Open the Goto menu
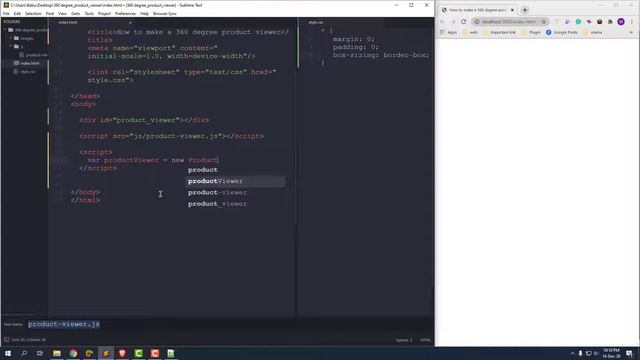The image size is (640, 360). 76,13
